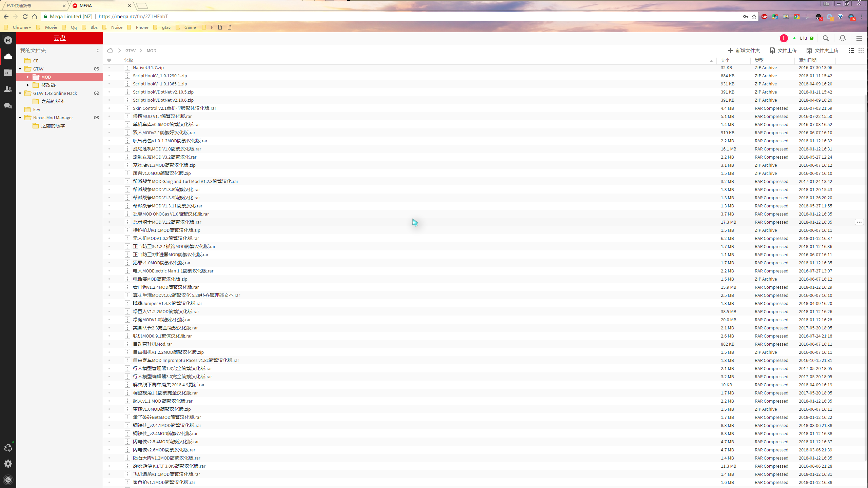Open the chat conversations sidebar icon
Viewport: 868px width, 488px height.
tap(8, 106)
